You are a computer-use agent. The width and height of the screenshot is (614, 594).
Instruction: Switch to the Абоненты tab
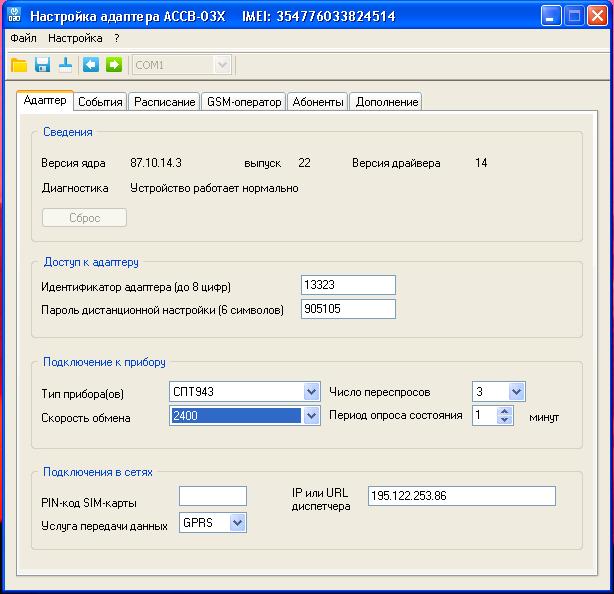(x=318, y=102)
